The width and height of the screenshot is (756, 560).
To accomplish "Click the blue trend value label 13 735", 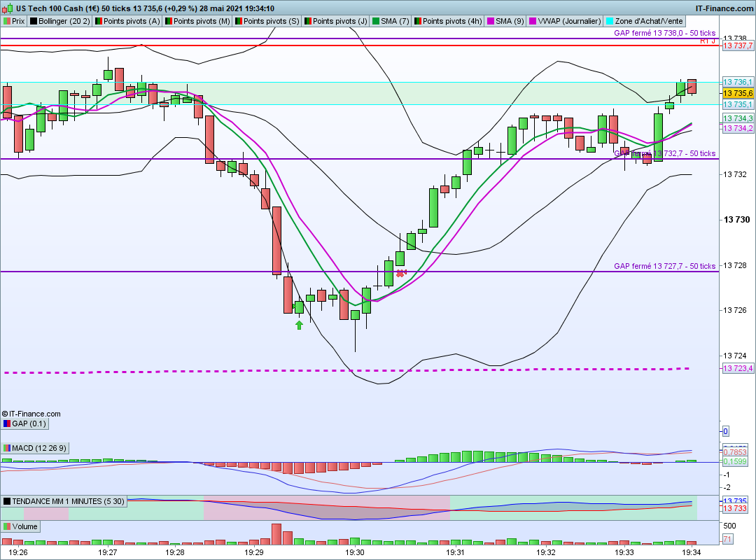I will tap(735, 500).
